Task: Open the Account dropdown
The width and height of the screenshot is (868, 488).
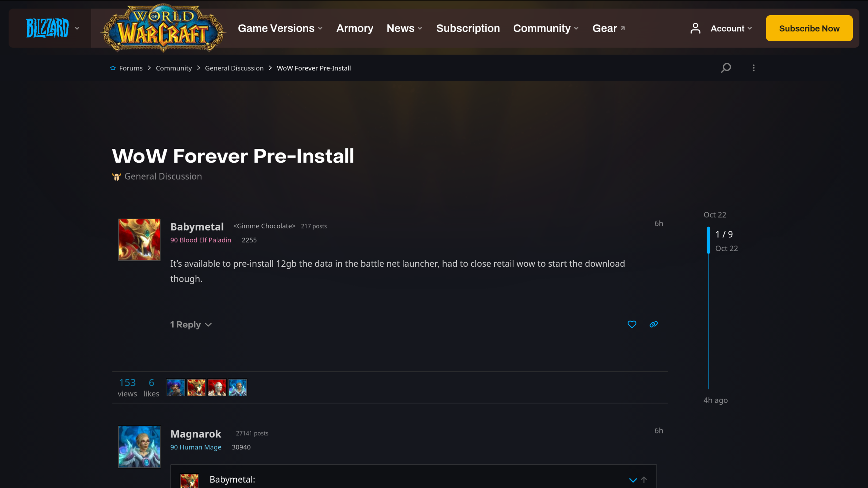Action: pos(731,28)
